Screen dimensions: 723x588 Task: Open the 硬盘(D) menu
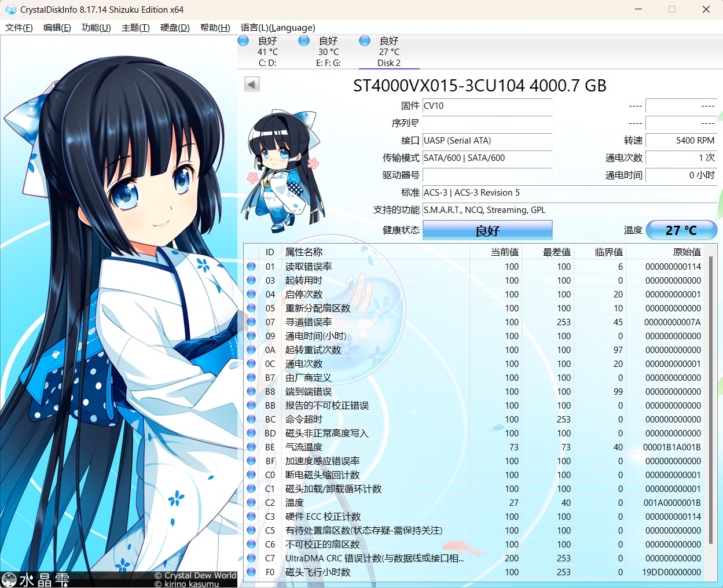[x=175, y=27]
